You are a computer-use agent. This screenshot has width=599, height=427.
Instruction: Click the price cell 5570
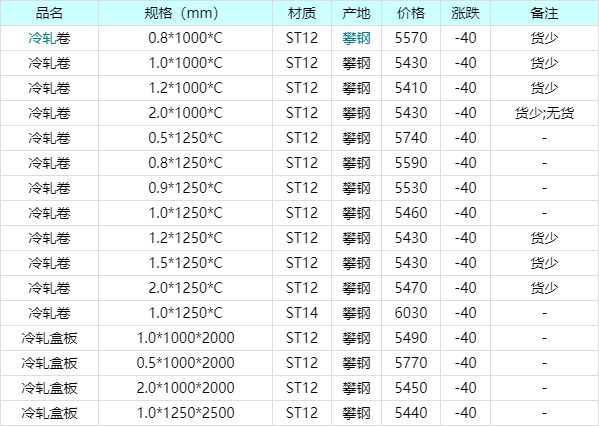pyautogui.click(x=411, y=38)
